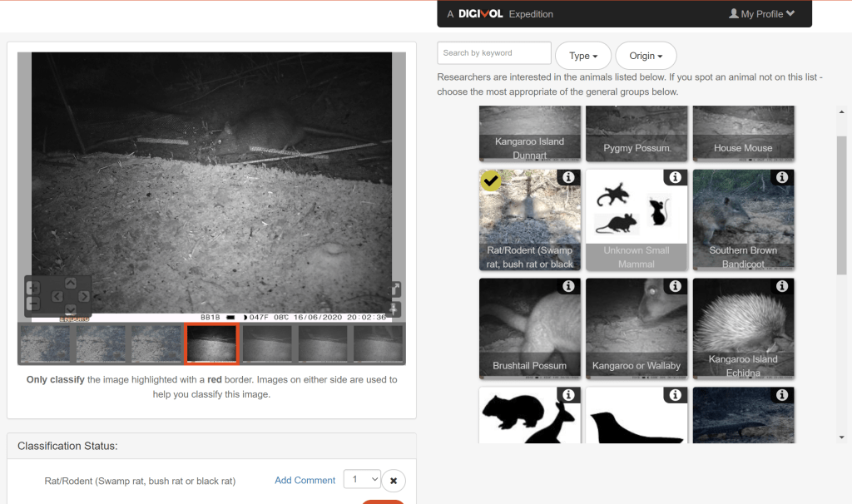Click the Add Comment link

pos(305,480)
